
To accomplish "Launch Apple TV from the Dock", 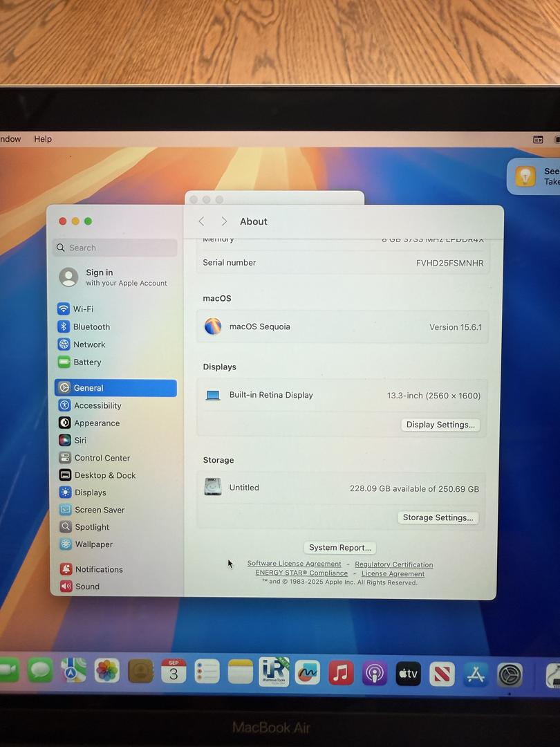I will 408,674.
